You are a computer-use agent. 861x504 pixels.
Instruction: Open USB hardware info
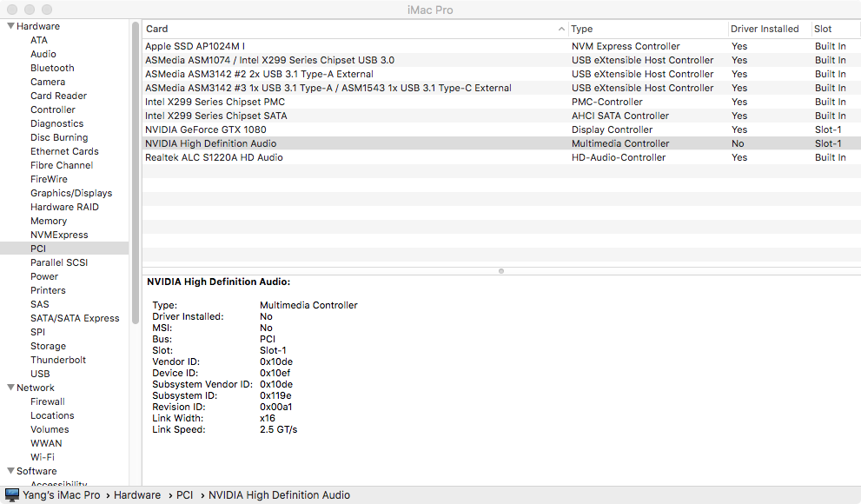(x=40, y=374)
